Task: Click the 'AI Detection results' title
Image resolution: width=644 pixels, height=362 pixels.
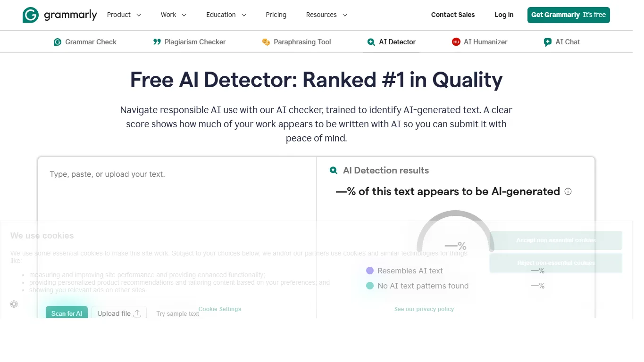Action: click(x=386, y=170)
